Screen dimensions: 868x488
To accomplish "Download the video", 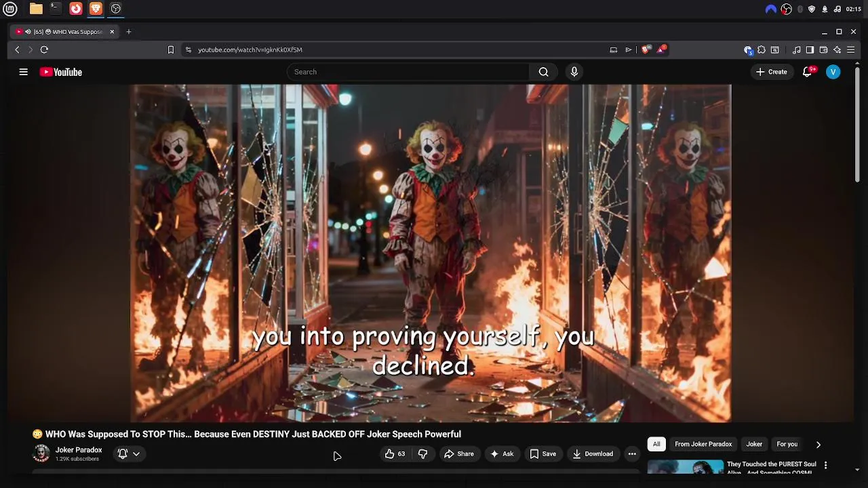I will 593,454.
